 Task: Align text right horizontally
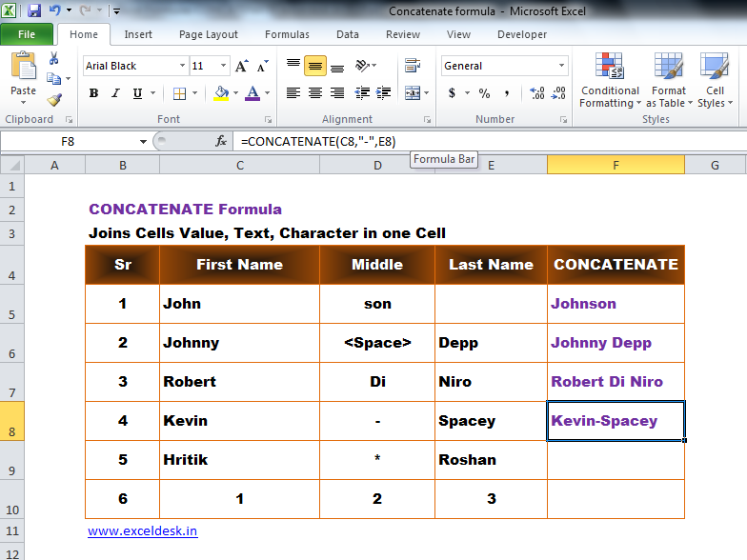tap(337, 93)
